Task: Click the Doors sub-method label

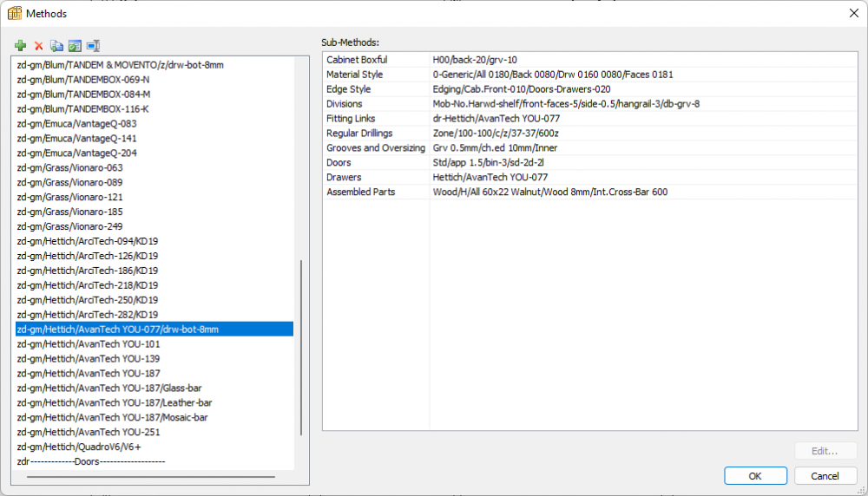Action: tap(339, 162)
